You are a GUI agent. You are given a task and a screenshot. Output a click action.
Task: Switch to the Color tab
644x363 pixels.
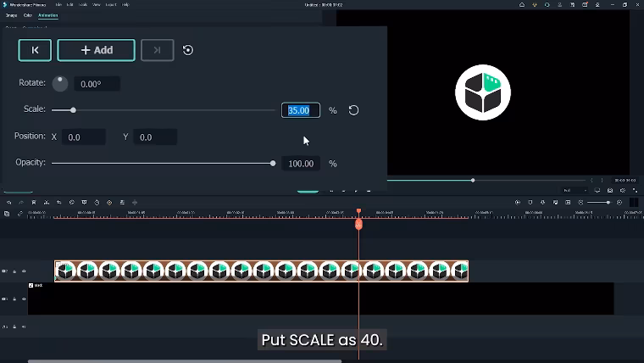[27, 15]
